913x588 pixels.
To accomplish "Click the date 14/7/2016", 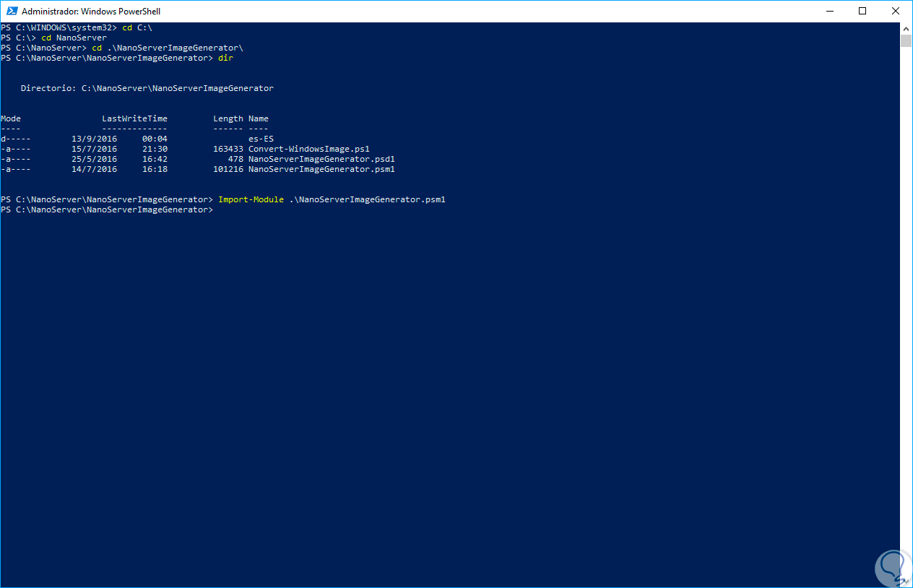I will point(94,169).
